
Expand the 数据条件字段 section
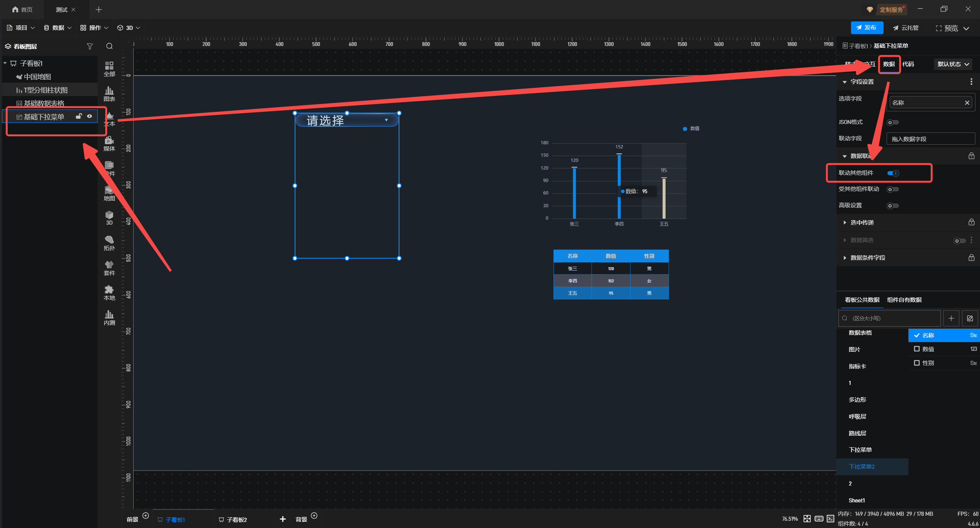(867, 258)
